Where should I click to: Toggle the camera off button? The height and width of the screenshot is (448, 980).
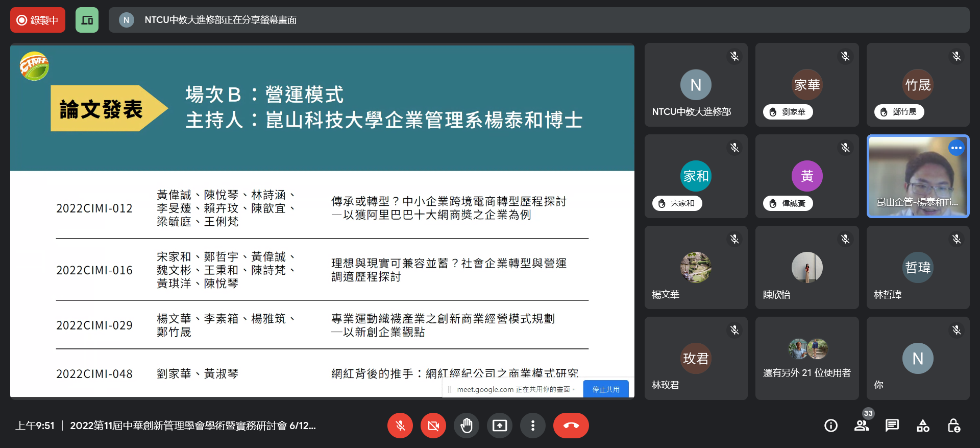(x=433, y=426)
